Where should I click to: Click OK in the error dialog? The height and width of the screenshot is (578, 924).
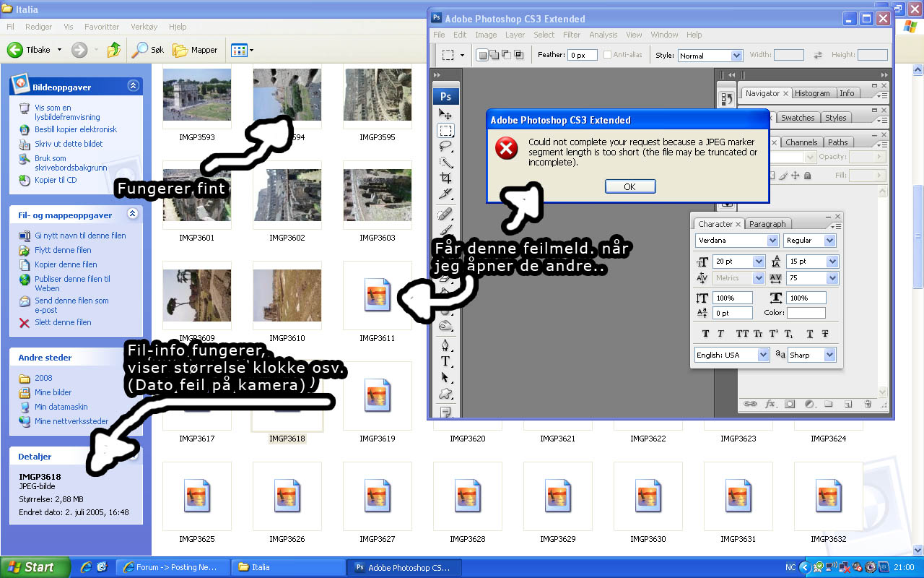click(x=630, y=186)
